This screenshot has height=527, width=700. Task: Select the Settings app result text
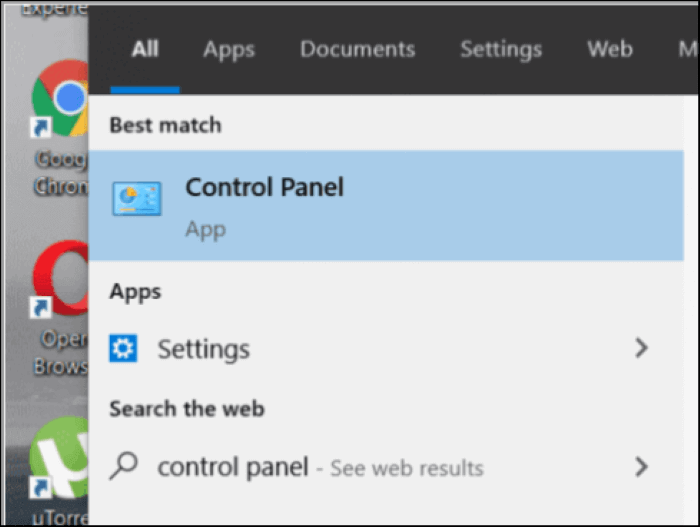(204, 349)
